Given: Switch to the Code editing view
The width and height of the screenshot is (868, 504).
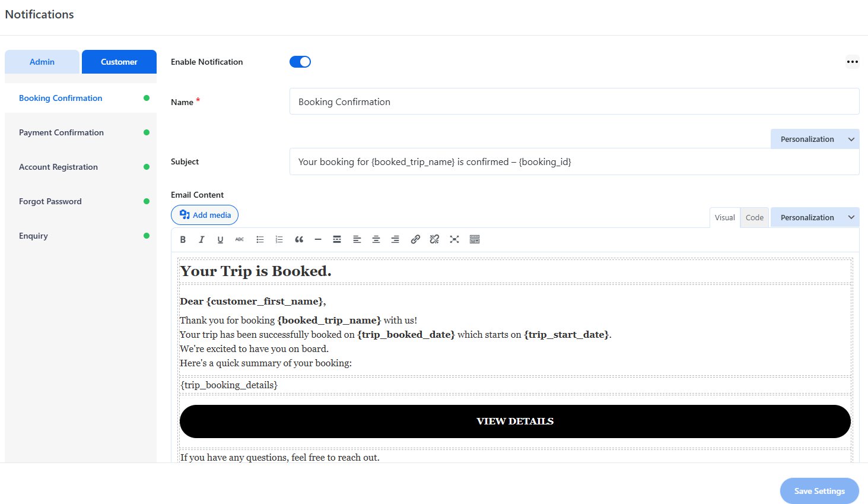Looking at the screenshot, I should coord(754,217).
